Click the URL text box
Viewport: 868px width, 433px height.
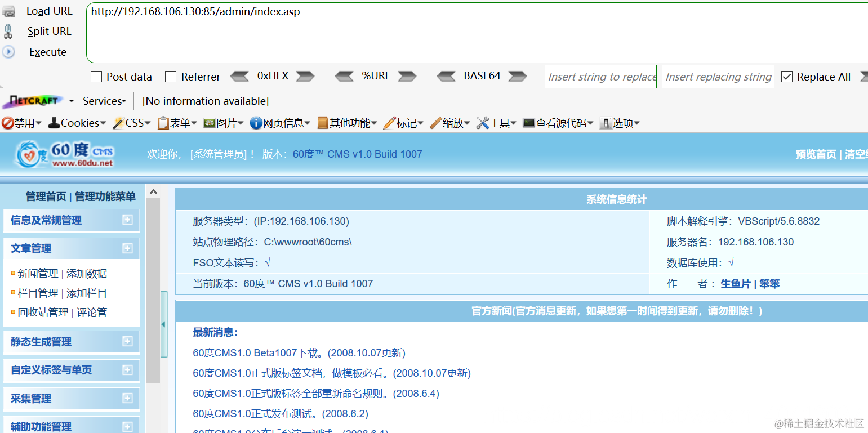(x=477, y=32)
